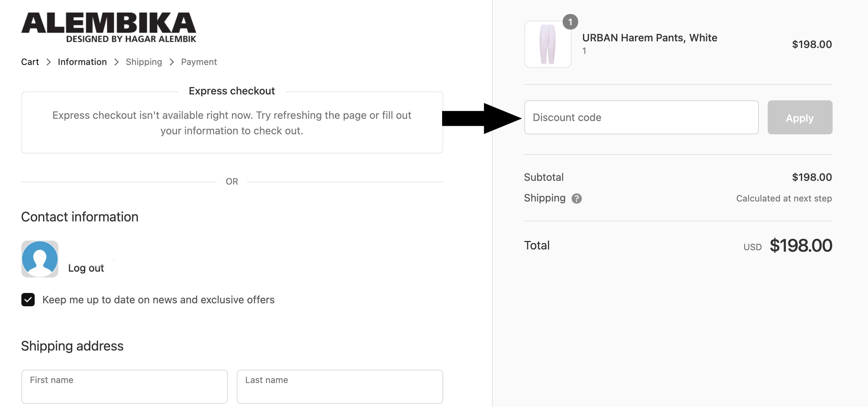Click the chevron after Information breadcrumb
The height and width of the screenshot is (407, 868).
[x=117, y=62]
